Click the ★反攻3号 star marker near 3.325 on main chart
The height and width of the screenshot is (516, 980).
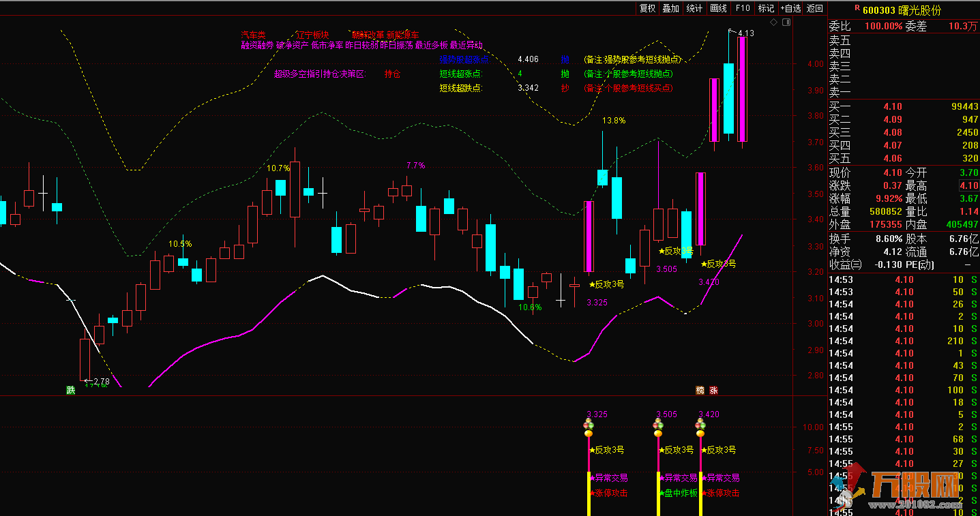pyautogui.click(x=606, y=284)
